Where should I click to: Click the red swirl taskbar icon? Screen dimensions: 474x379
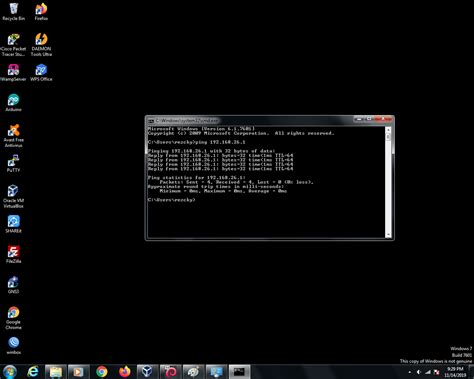pyautogui.click(x=170, y=371)
